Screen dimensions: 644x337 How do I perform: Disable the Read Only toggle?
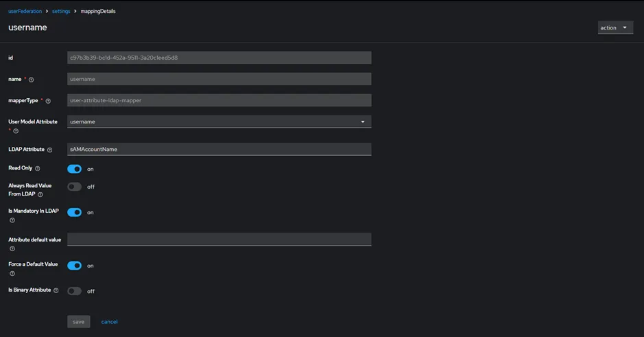[74, 169]
